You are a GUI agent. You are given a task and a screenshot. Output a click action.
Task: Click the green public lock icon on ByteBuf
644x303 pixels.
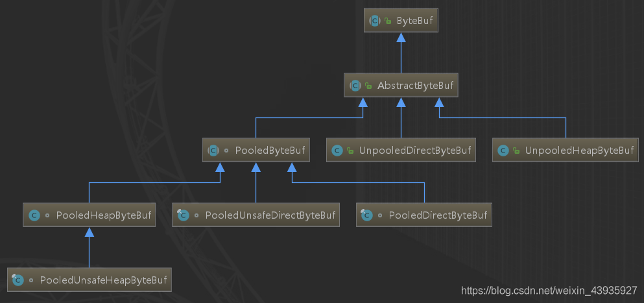pos(388,21)
